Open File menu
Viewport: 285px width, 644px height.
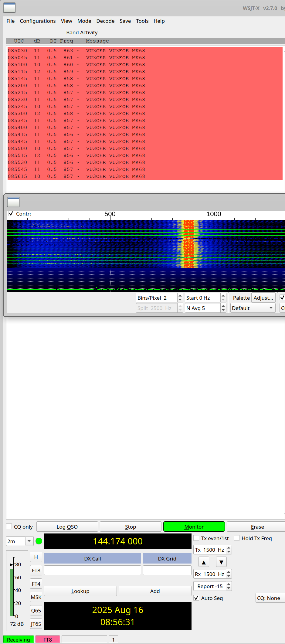pos(11,21)
